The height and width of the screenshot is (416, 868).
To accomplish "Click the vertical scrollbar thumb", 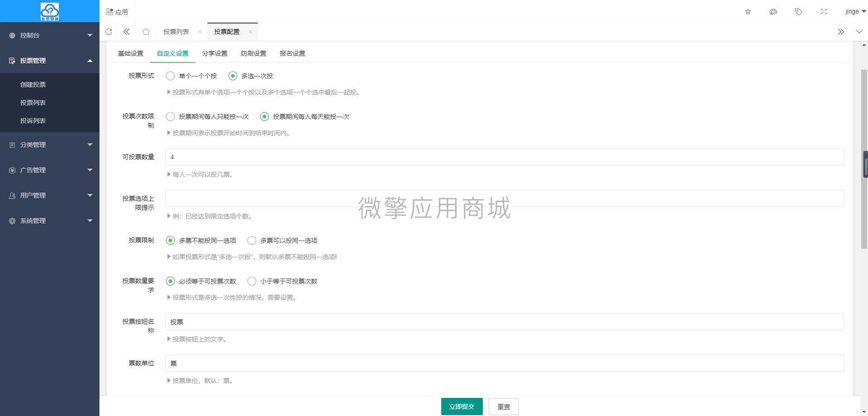I will click(x=864, y=159).
